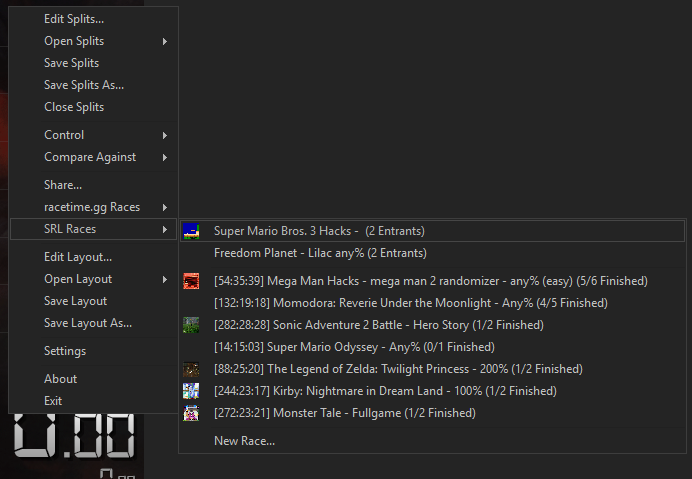Expand the Control submenu arrow
This screenshot has width=692, height=479.
click(x=165, y=136)
